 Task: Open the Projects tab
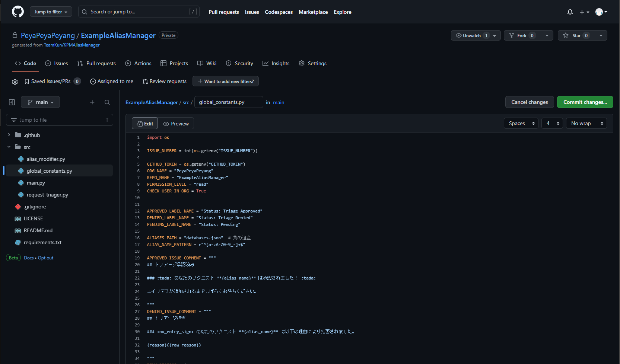174,63
